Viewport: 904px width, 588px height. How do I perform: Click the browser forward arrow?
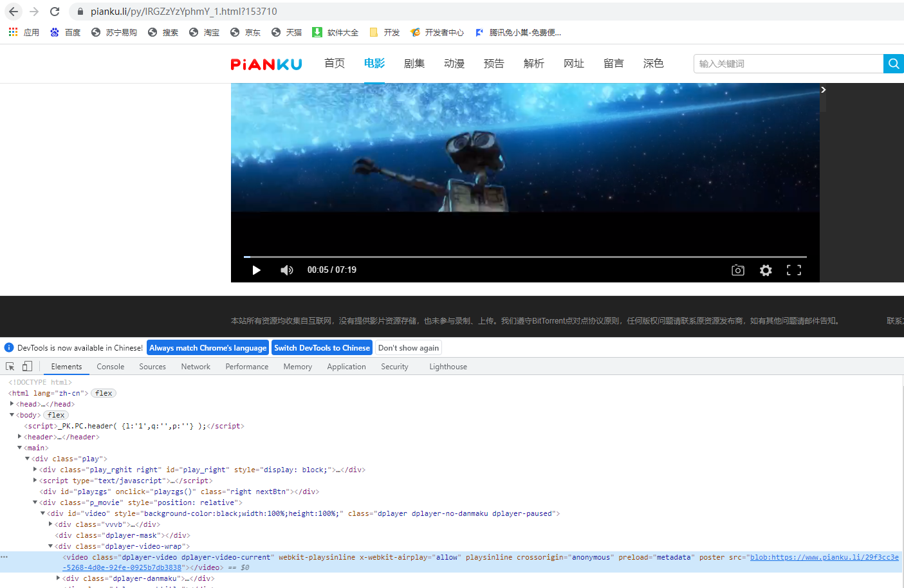pyautogui.click(x=34, y=12)
